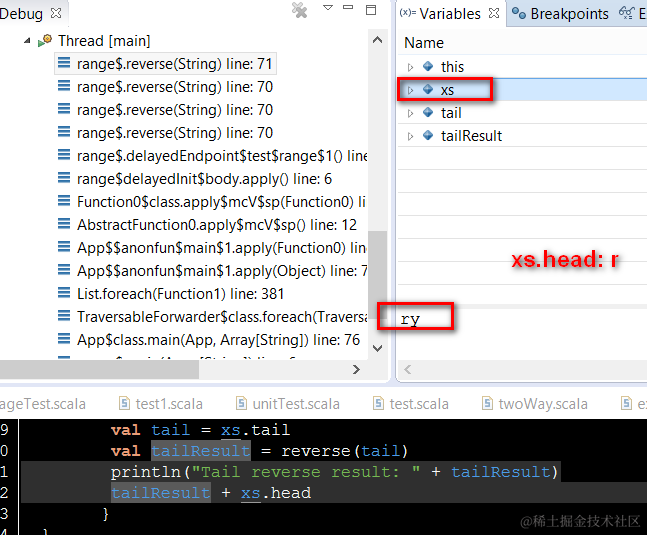Click the blue diamond icon beside 'xs'
The image size is (647, 535).
pyautogui.click(x=428, y=89)
